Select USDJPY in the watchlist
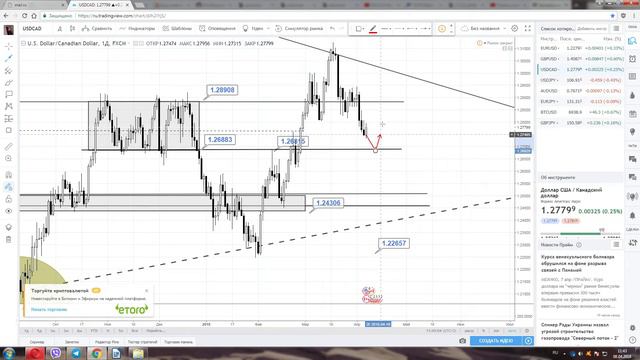640x360 pixels. click(580, 80)
